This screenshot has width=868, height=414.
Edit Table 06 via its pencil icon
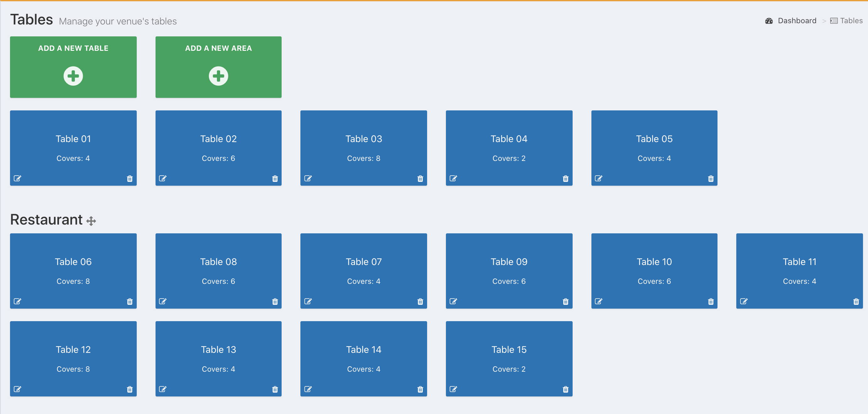[x=18, y=301]
